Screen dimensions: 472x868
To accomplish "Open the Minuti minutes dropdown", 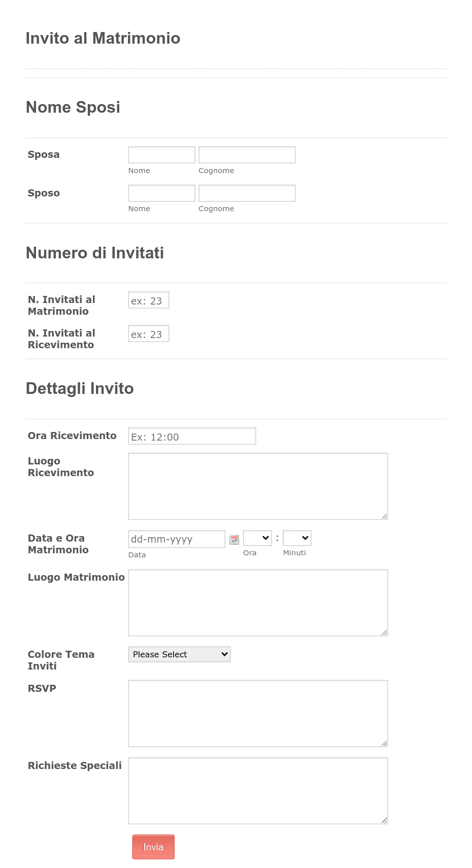I will (x=297, y=538).
